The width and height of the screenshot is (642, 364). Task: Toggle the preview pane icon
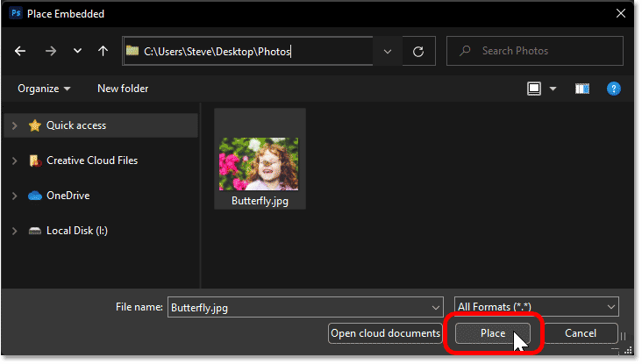coord(582,89)
